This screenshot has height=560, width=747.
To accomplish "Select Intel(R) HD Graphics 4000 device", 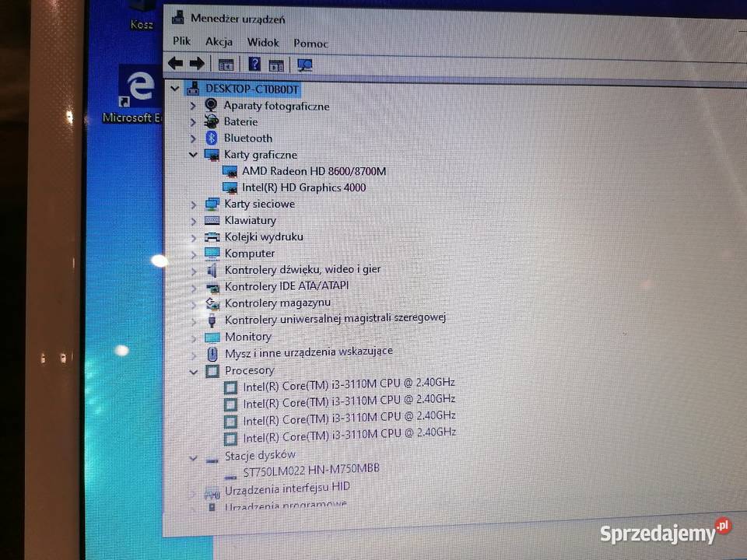I will (x=304, y=187).
